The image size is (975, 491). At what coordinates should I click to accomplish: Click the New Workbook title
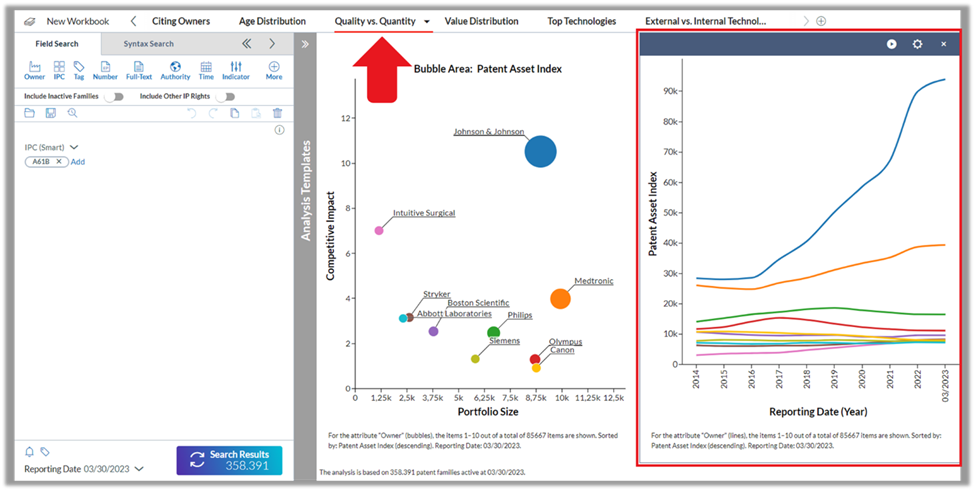click(78, 21)
